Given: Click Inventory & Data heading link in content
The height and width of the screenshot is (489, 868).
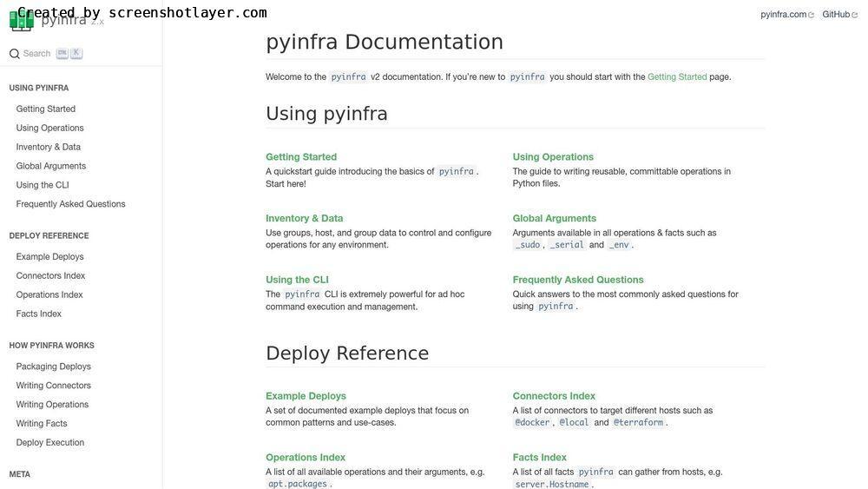Looking at the screenshot, I should (x=305, y=218).
